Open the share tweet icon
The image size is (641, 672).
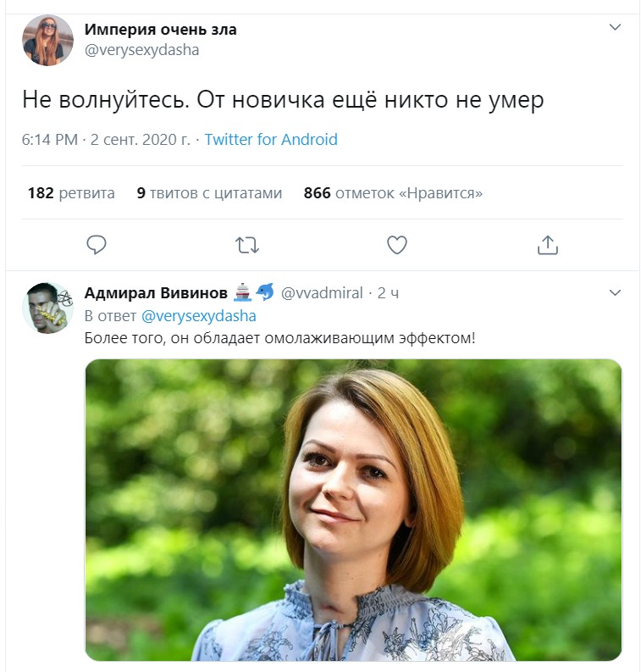(x=547, y=245)
